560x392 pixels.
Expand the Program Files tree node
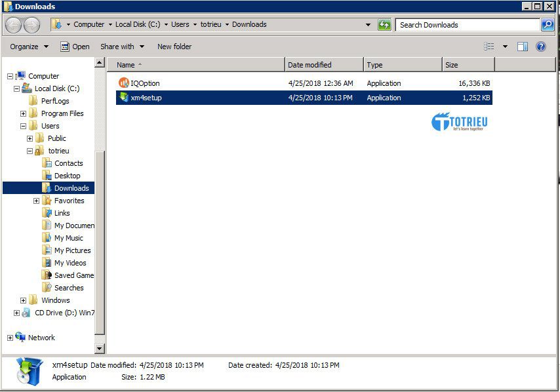click(22, 113)
